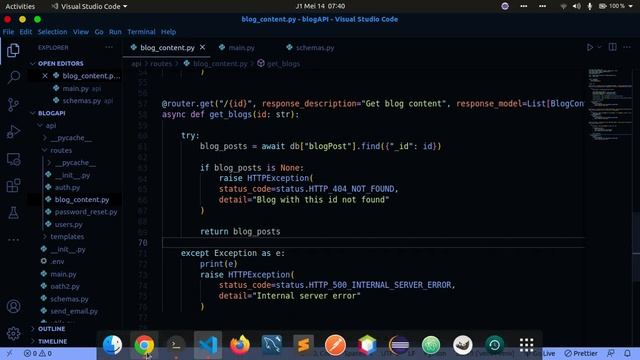Expand the __pycache__ folder under routes
Screen dimensions: 640x360
(x=49, y=162)
